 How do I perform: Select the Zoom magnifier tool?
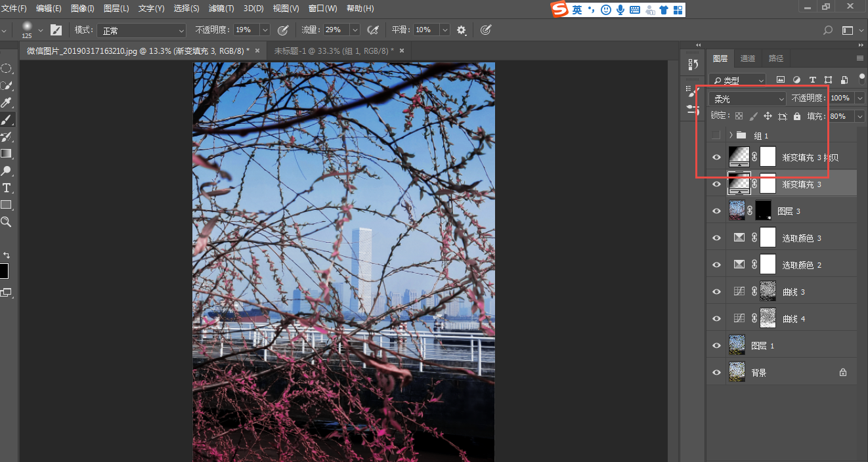coord(7,222)
